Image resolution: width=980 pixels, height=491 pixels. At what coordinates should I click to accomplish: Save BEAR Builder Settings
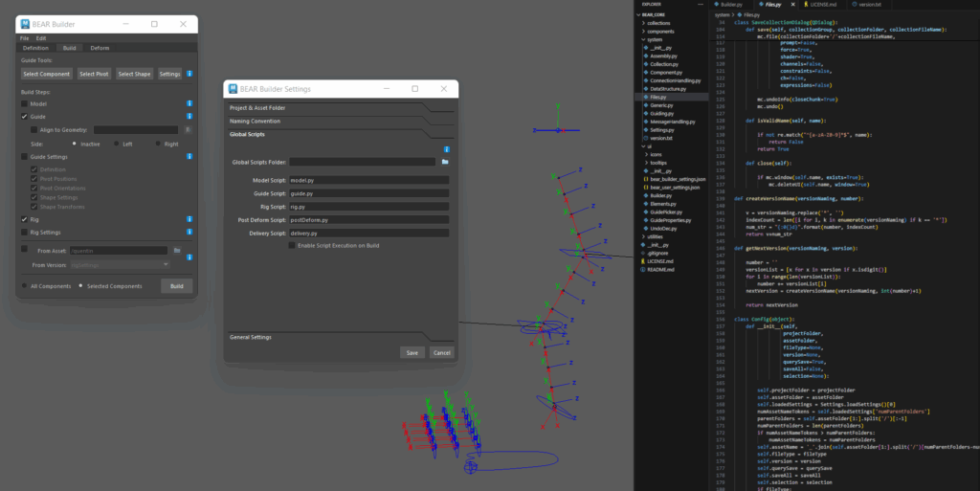412,353
